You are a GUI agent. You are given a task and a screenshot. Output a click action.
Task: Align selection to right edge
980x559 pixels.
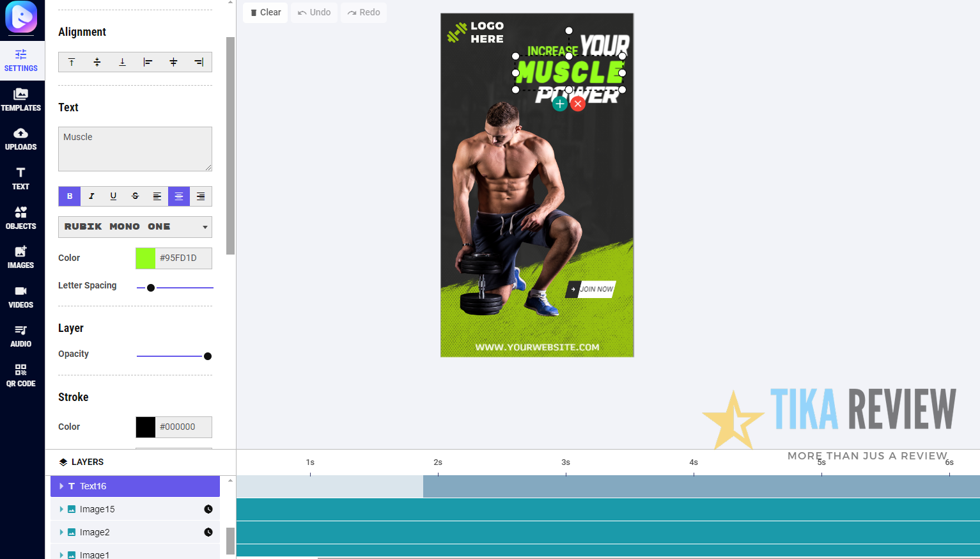pos(199,62)
